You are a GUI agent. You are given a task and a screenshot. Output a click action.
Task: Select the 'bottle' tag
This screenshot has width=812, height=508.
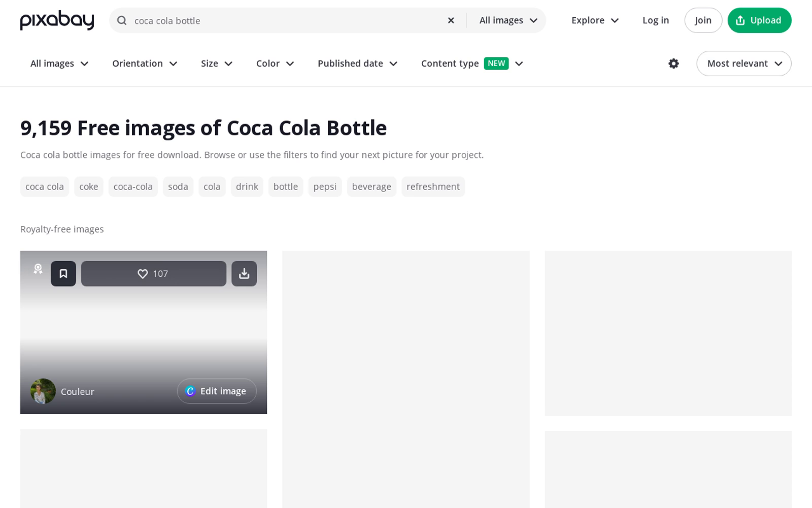click(286, 186)
